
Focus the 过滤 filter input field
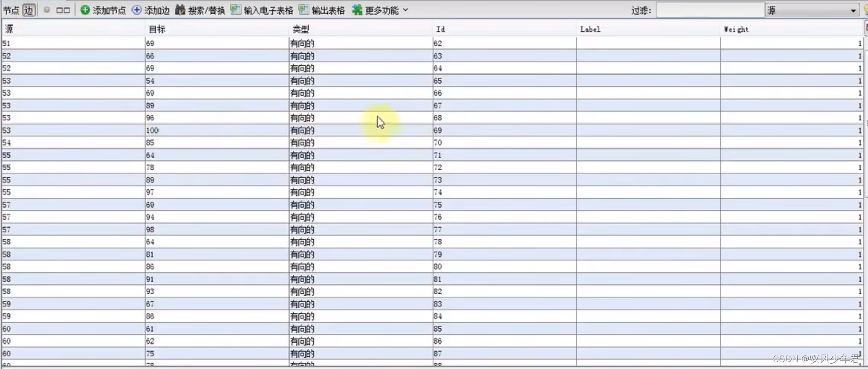(x=709, y=10)
